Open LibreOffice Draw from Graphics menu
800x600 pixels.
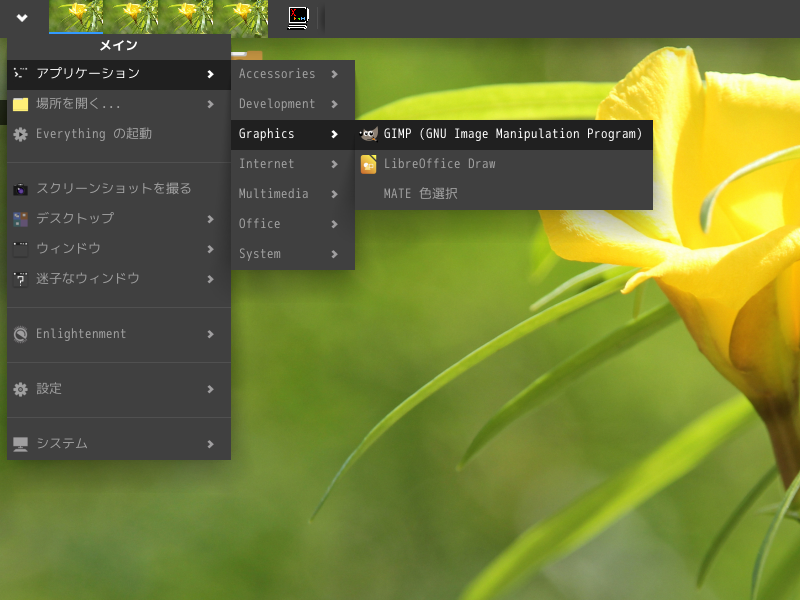(x=504, y=164)
